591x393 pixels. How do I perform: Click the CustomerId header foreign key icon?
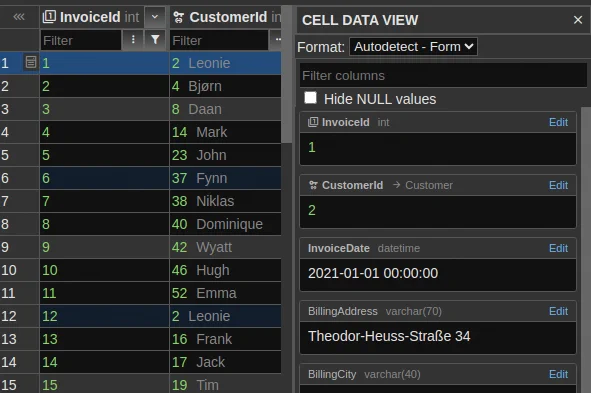pyautogui.click(x=178, y=17)
